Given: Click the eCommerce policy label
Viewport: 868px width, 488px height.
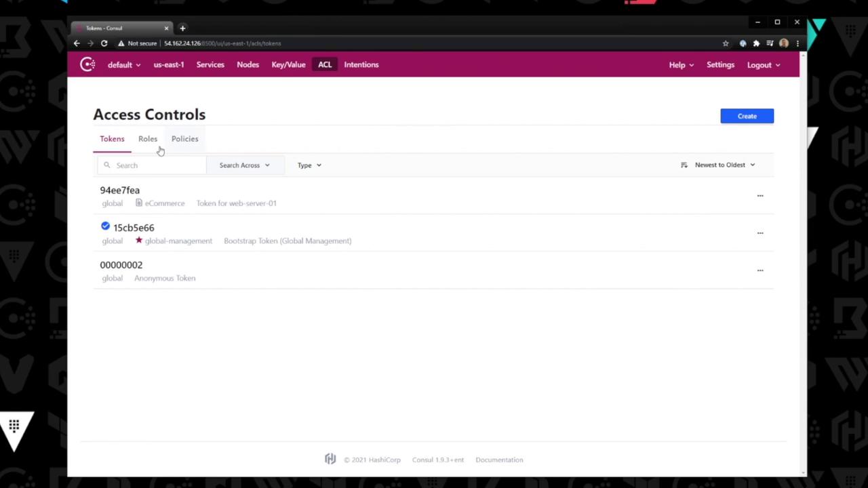Looking at the screenshot, I should [x=165, y=203].
